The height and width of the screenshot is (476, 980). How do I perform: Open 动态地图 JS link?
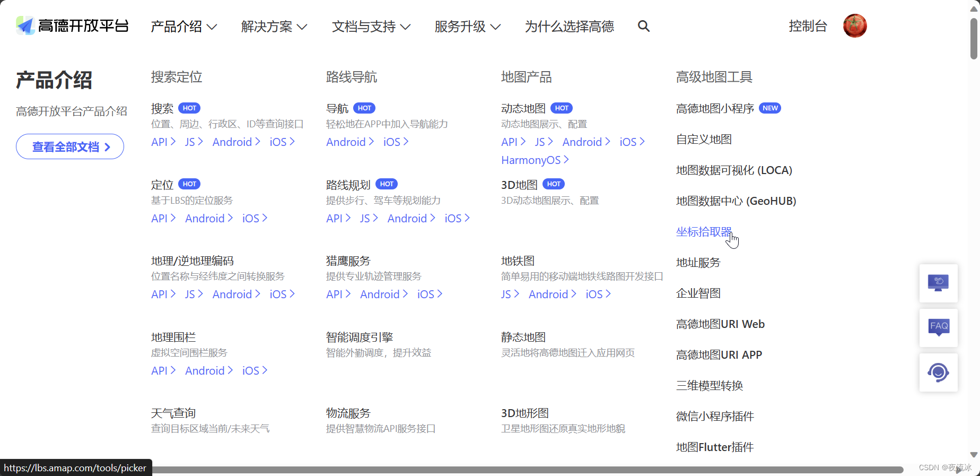click(x=544, y=142)
